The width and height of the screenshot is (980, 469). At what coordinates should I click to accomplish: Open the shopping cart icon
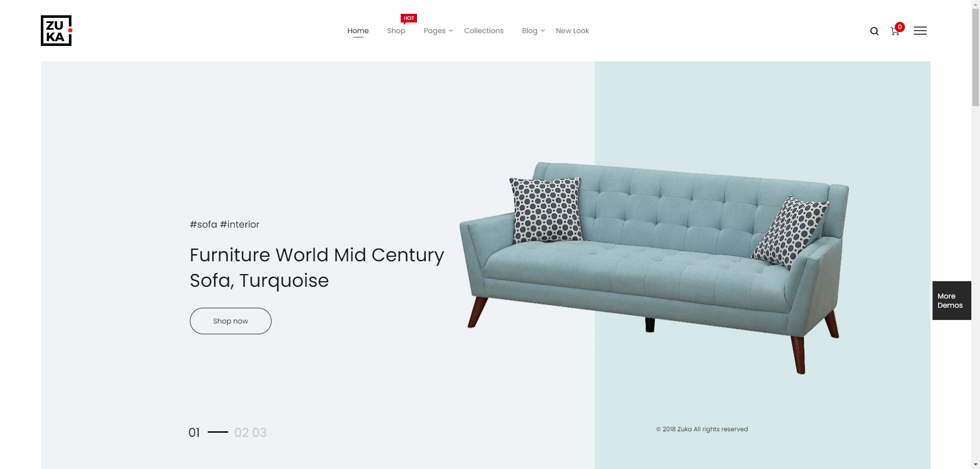click(895, 32)
